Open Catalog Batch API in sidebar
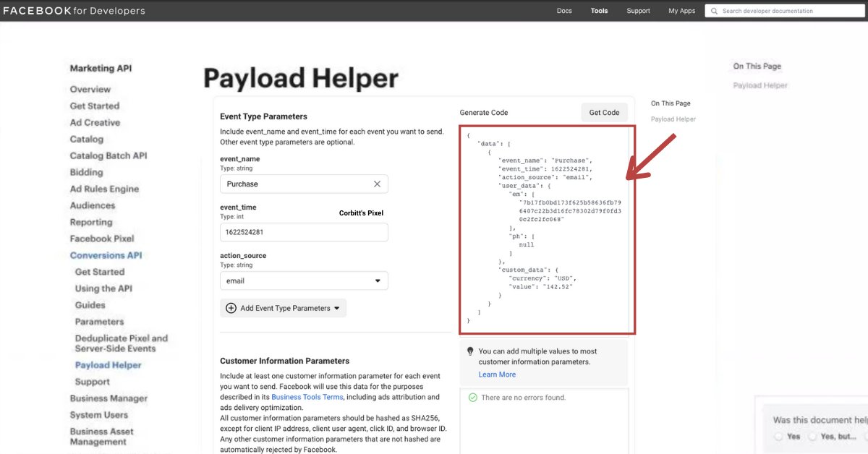The height and width of the screenshot is (454, 868). [109, 156]
